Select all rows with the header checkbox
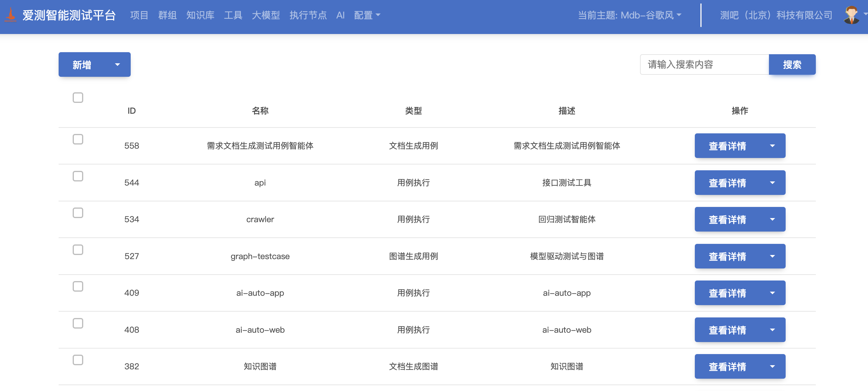 click(x=77, y=97)
